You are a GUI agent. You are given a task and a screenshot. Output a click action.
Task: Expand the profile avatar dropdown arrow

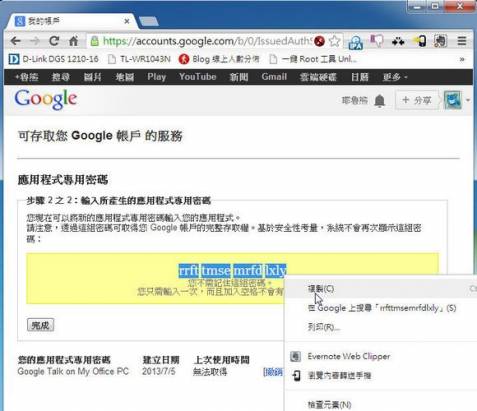click(x=468, y=100)
